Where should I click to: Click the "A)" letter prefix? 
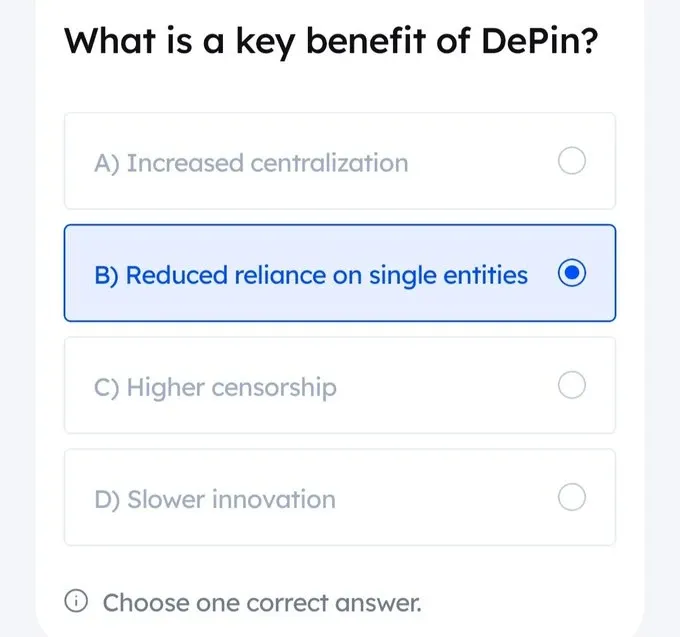point(106,163)
